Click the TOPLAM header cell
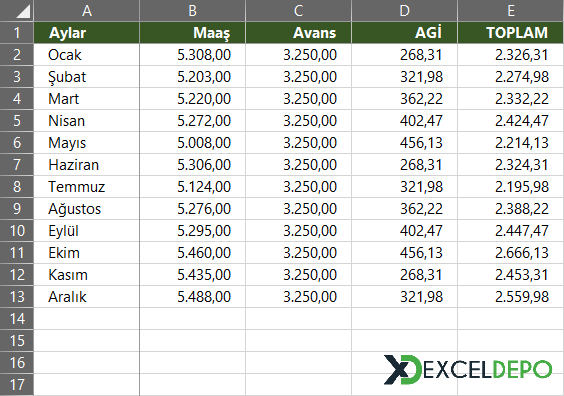 (x=511, y=33)
